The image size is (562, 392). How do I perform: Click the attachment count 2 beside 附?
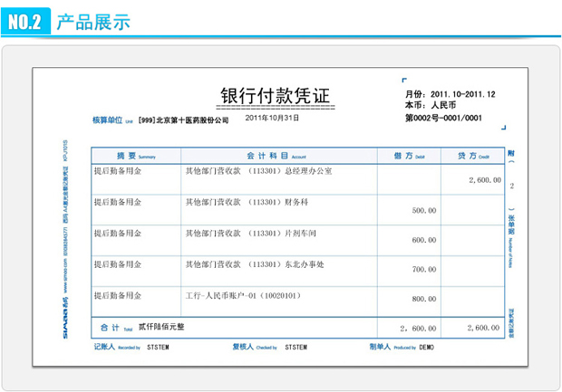tap(512, 186)
